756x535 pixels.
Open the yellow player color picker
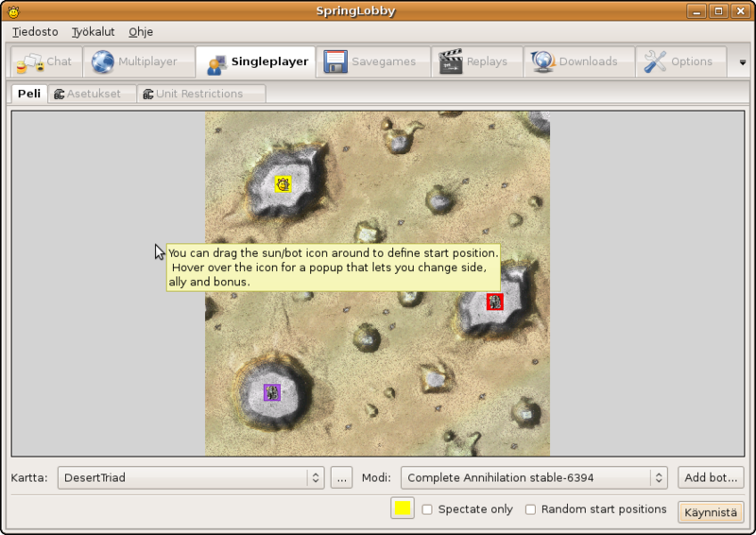click(403, 509)
